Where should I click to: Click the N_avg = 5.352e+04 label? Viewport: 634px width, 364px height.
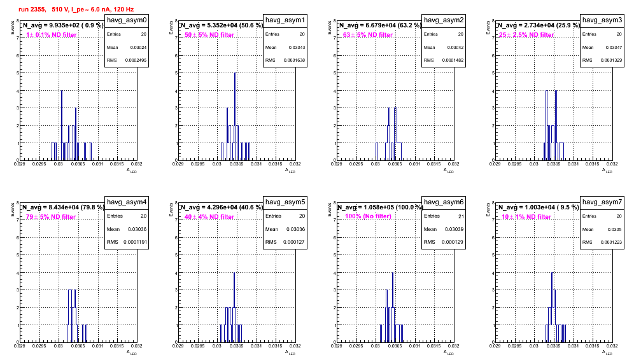(221, 25)
